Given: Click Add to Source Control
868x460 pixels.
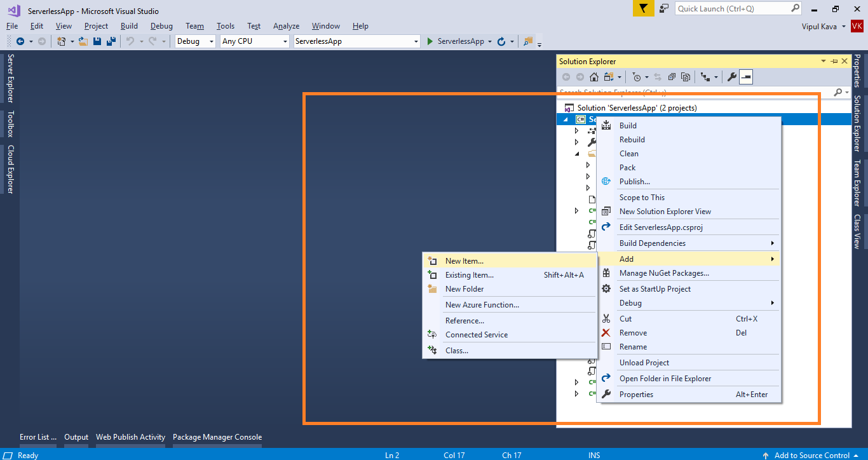Looking at the screenshot, I should (811, 455).
